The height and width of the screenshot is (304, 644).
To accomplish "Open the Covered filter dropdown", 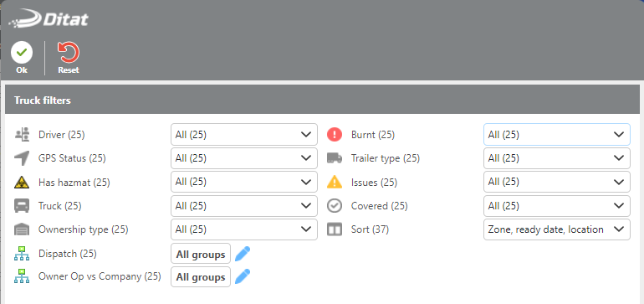I will 556,206.
